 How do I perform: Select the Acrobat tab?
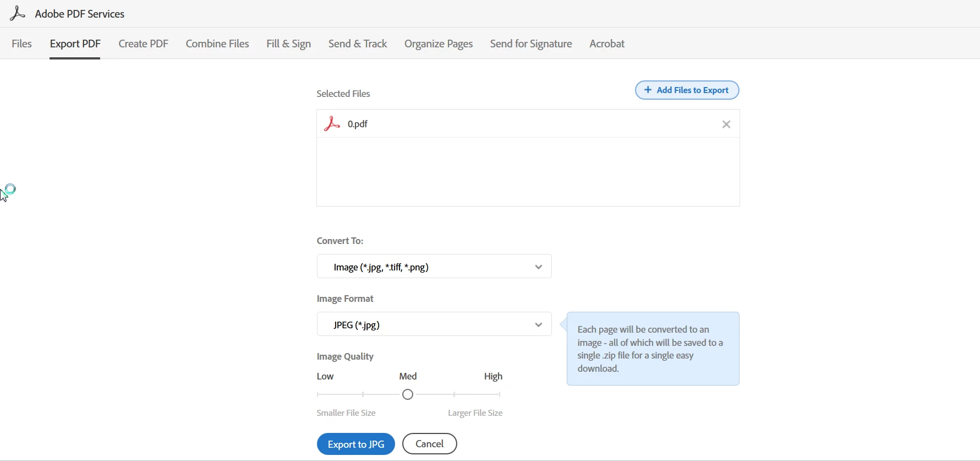607,44
